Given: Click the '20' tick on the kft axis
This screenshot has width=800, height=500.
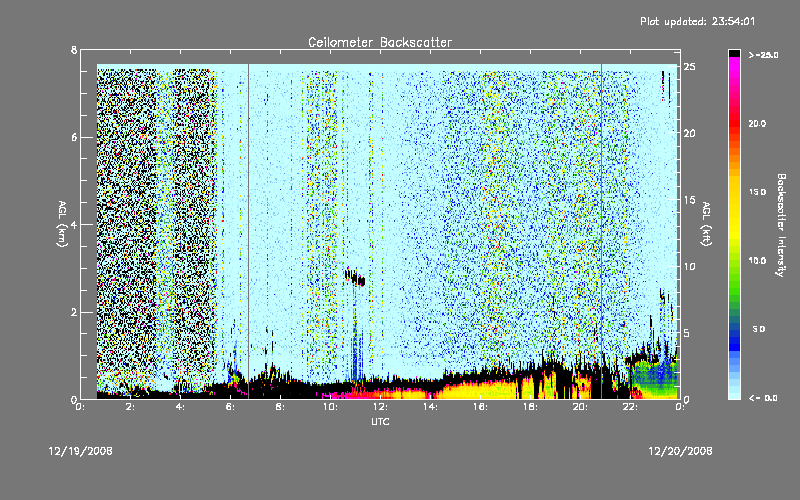Looking at the screenshot, I should (689, 133).
